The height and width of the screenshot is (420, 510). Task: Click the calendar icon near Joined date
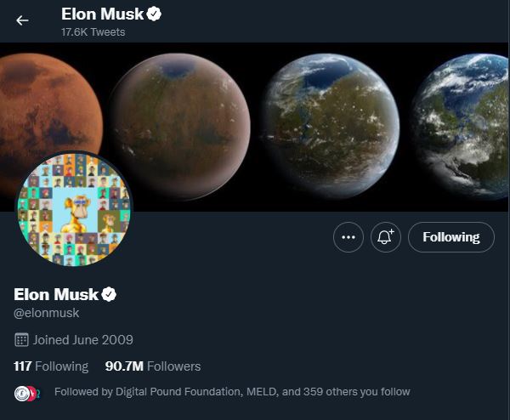tap(21, 340)
